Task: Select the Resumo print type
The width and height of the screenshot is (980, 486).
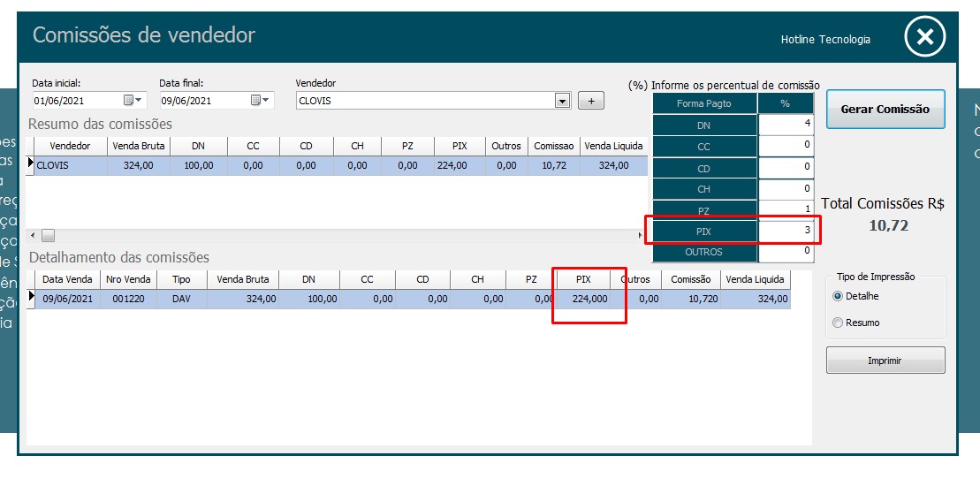Action: [x=838, y=323]
